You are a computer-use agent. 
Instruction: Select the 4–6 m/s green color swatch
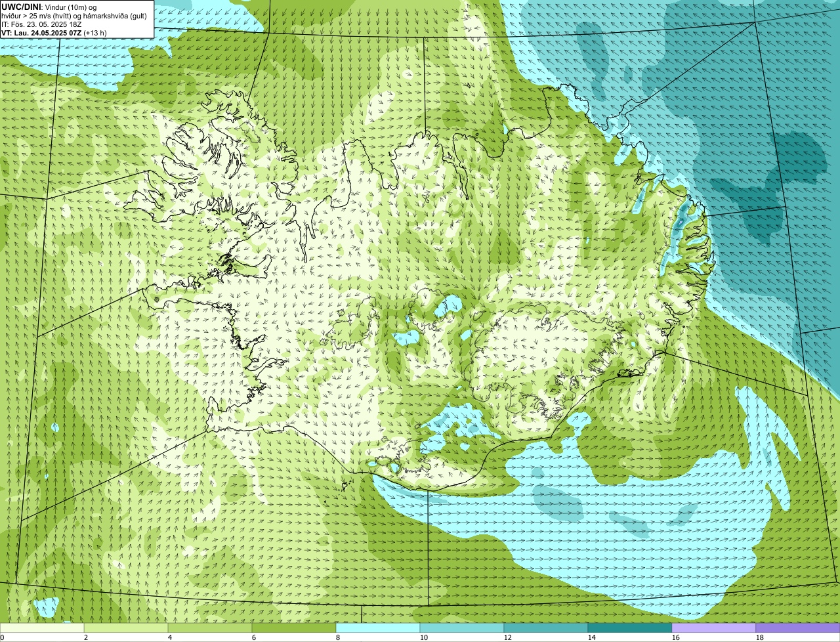pos(210,628)
